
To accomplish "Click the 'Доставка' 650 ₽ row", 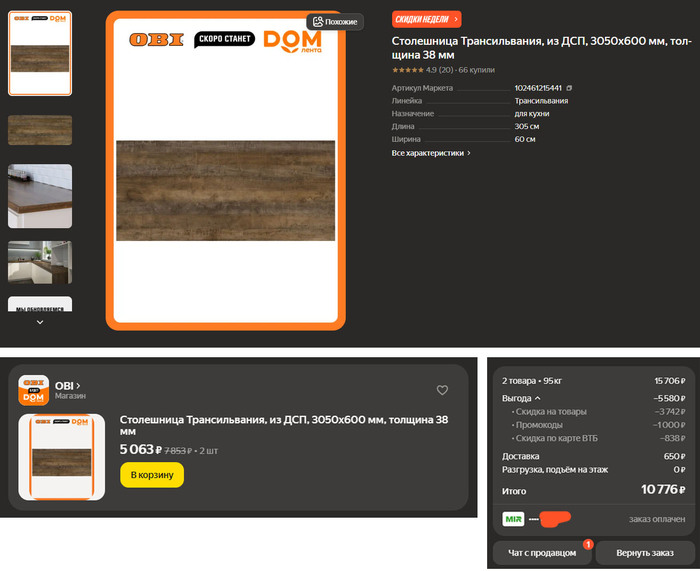I will pos(593,456).
